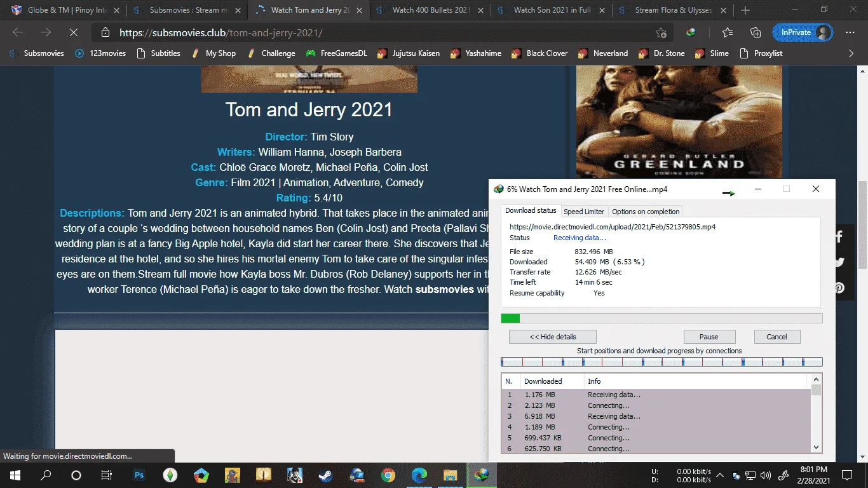Open Windows taskbar search
868x488 pixels.
pyautogui.click(x=46, y=475)
